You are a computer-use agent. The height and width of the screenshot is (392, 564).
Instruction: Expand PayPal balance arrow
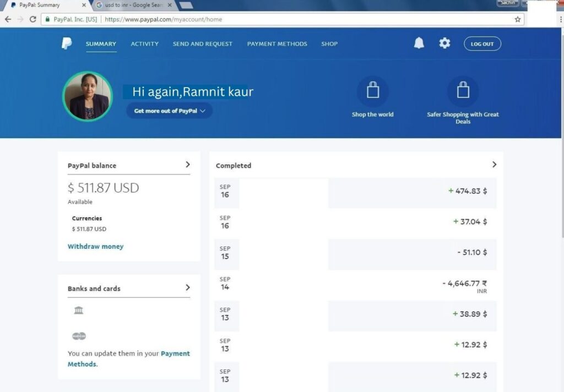[x=187, y=165]
